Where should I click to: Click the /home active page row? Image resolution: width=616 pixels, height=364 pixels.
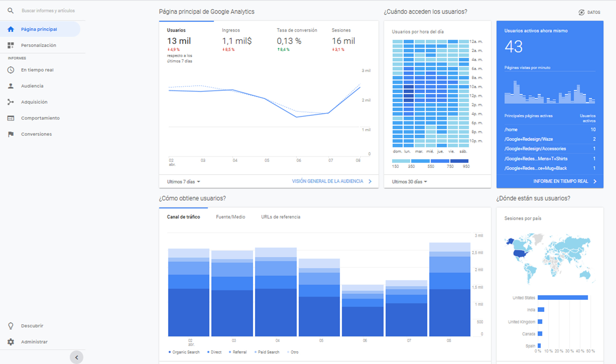pos(550,129)
